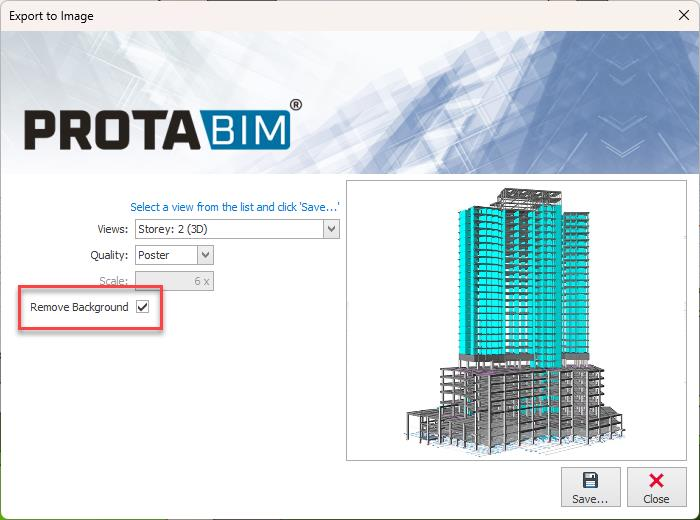Click the floppy disk icon on Save

pos(590,480)
